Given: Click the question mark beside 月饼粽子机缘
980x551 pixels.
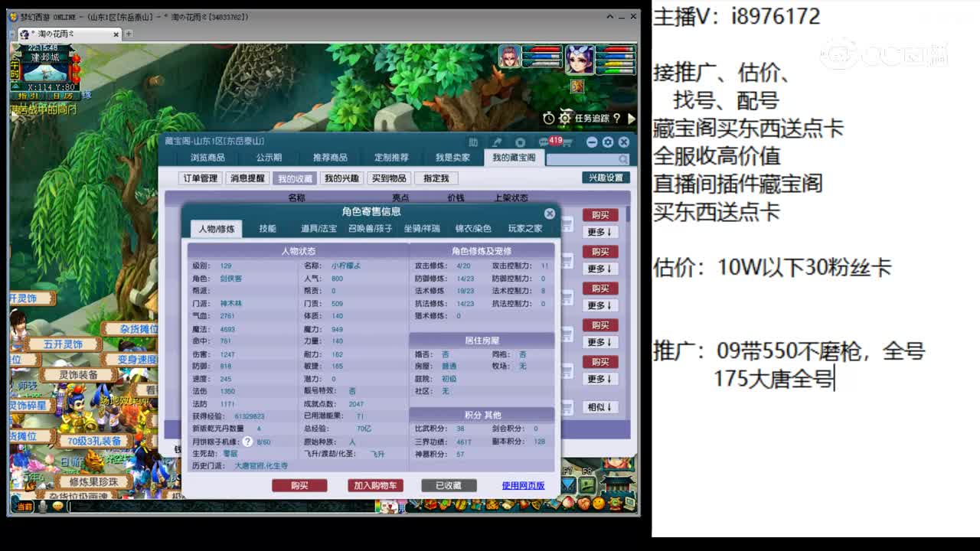Looking at the screenshot, I should [247, 442].
